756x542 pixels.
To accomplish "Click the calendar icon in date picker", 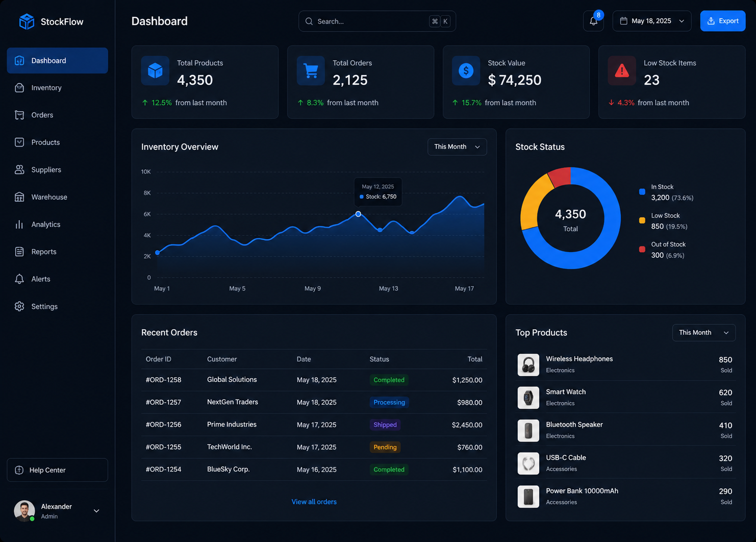I will coord(623,21).
